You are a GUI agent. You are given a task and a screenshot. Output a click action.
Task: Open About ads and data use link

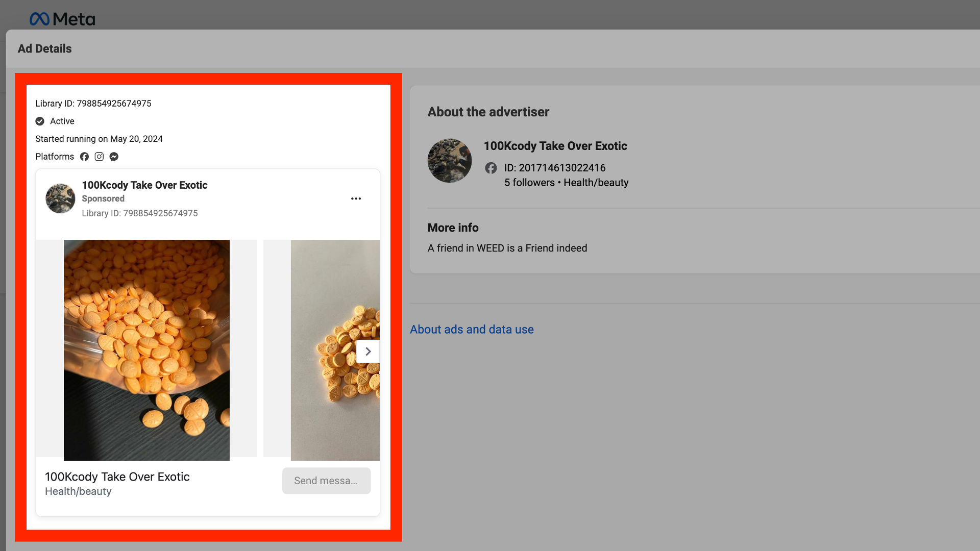coord(472,330)
